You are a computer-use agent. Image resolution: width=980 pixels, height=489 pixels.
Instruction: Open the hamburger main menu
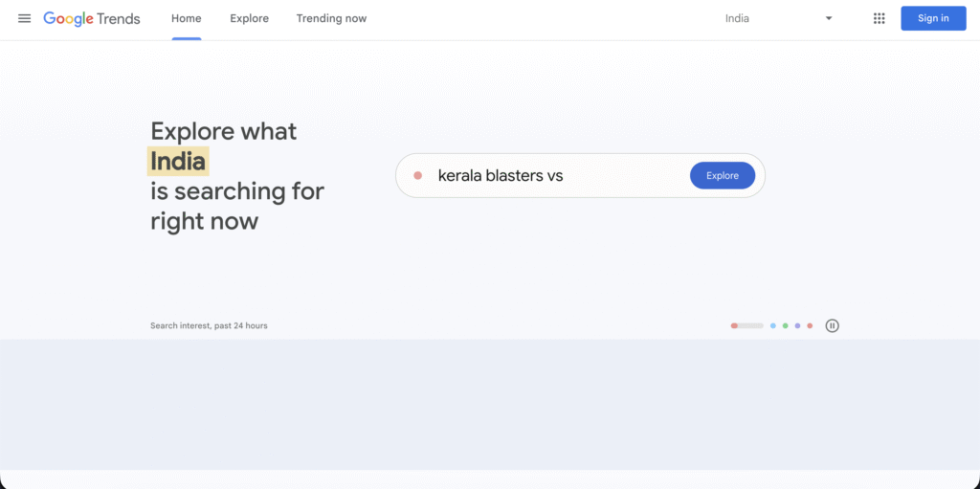pos(25,18)
